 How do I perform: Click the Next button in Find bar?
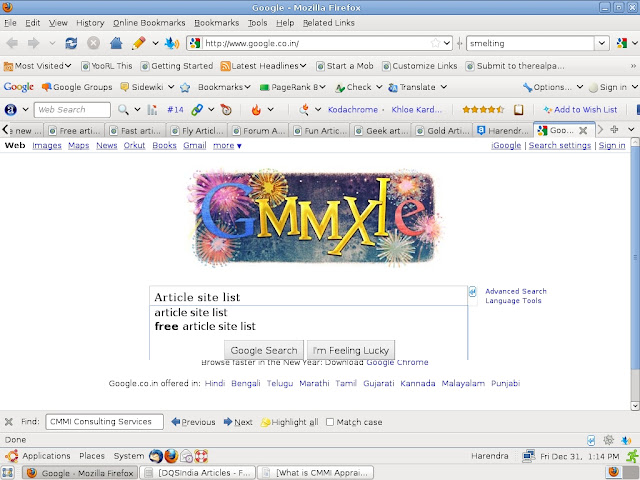coord(238,422)
